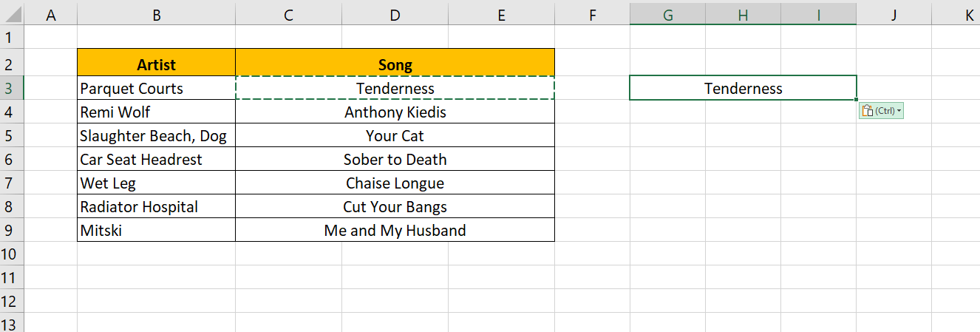
Task: Click the Anthony Kiedis cell
Action: (395, 112)
